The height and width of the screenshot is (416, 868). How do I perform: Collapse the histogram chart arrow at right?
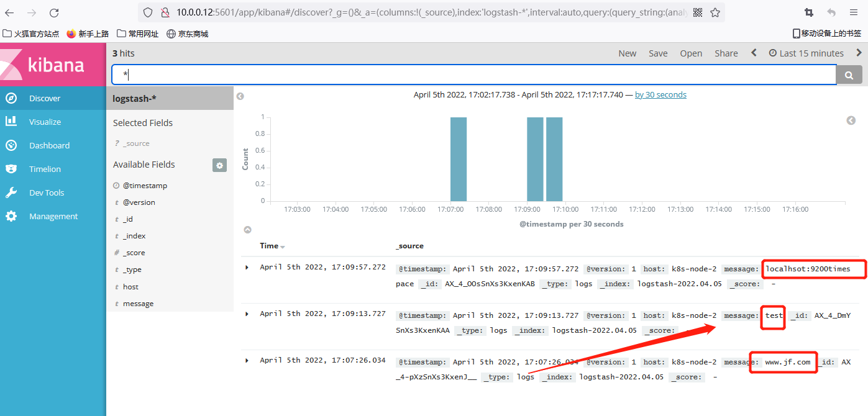851,120
